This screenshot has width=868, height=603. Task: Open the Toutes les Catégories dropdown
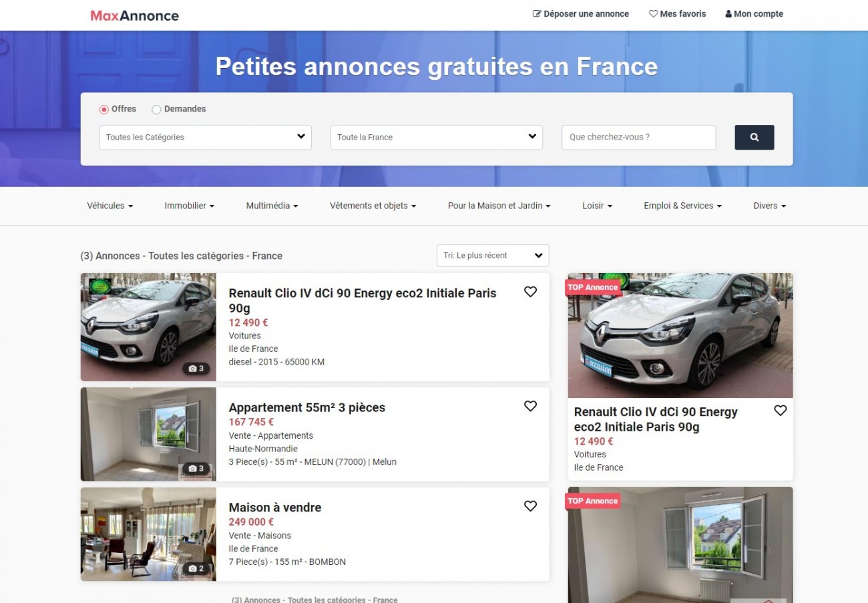click(206, 137)
